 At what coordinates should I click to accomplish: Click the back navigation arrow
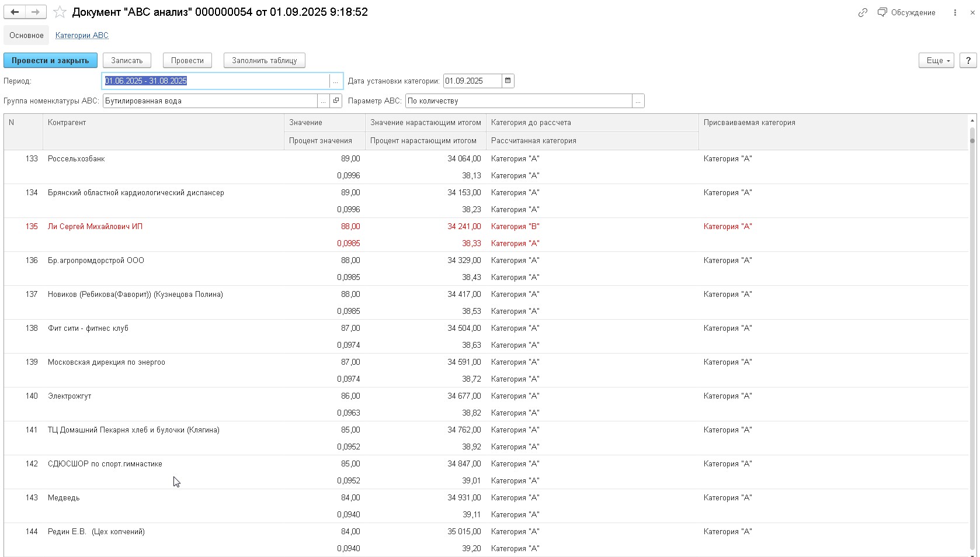click(x=15, y=12)
